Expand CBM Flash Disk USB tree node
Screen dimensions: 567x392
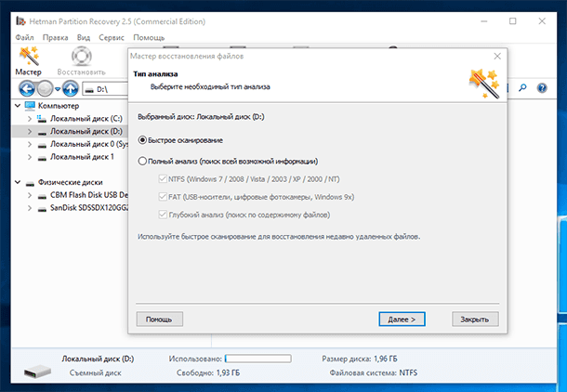(x=30, y=195)
